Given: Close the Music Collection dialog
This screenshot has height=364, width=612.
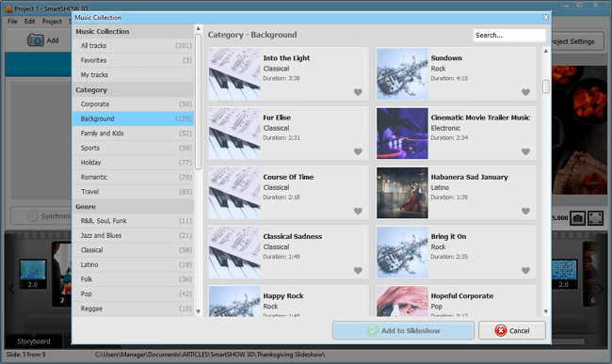Looking at the screenshot, I should [546, 17].
